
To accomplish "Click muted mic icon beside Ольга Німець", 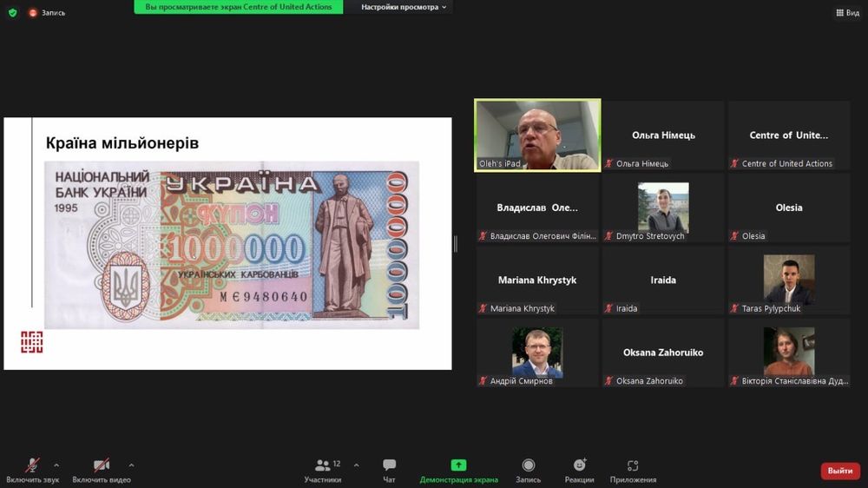I will [x=609, y=163].
